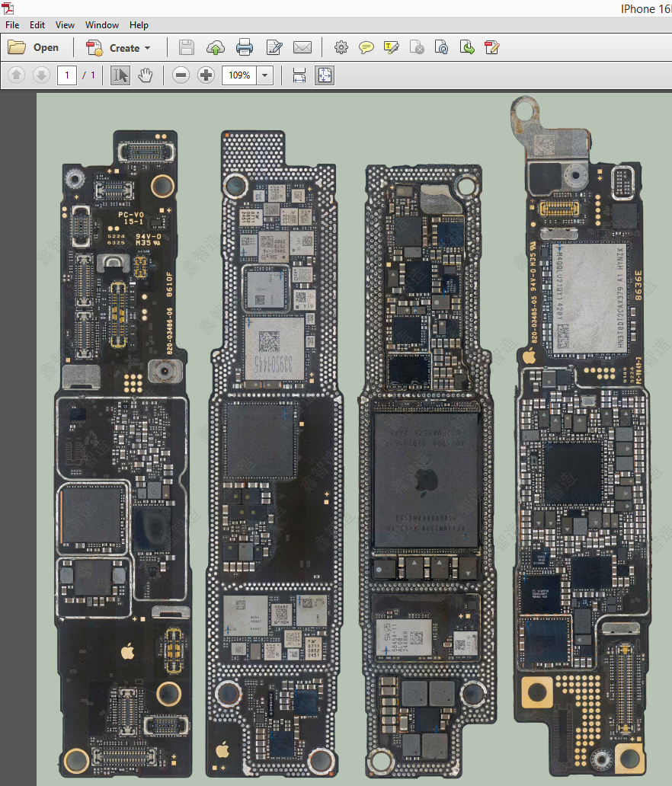Click the zoom percentage field

click(239, 75)
